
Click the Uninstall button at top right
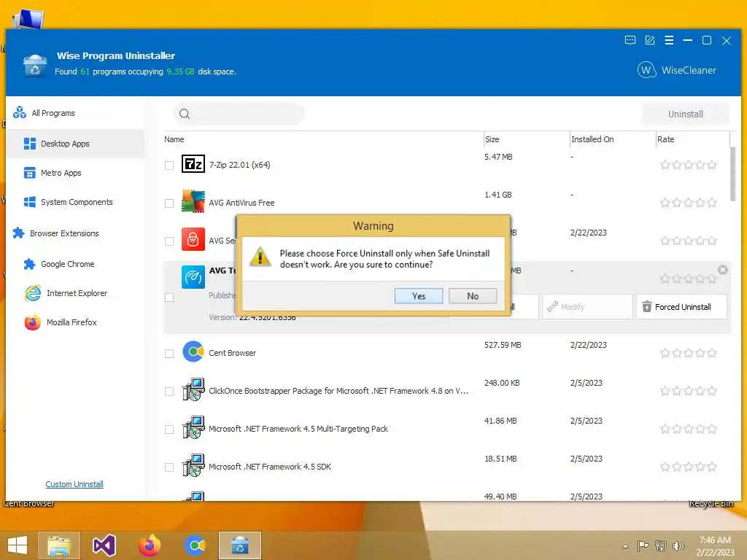[x=685, y=114]
